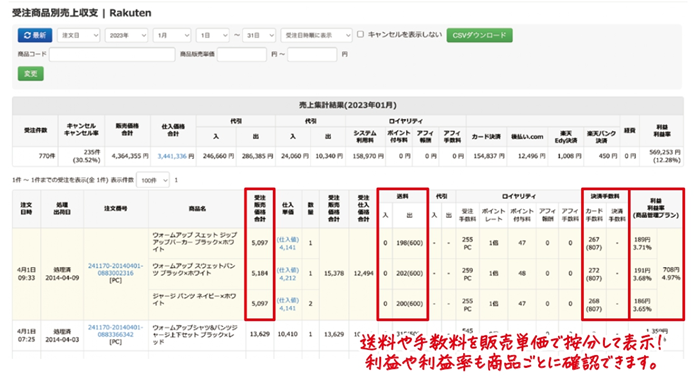The width and height of the screenshot is (694, 379).
Task: Click the 202(600) shipping cell
Action: pyautogui.click(x=409, y=274)
